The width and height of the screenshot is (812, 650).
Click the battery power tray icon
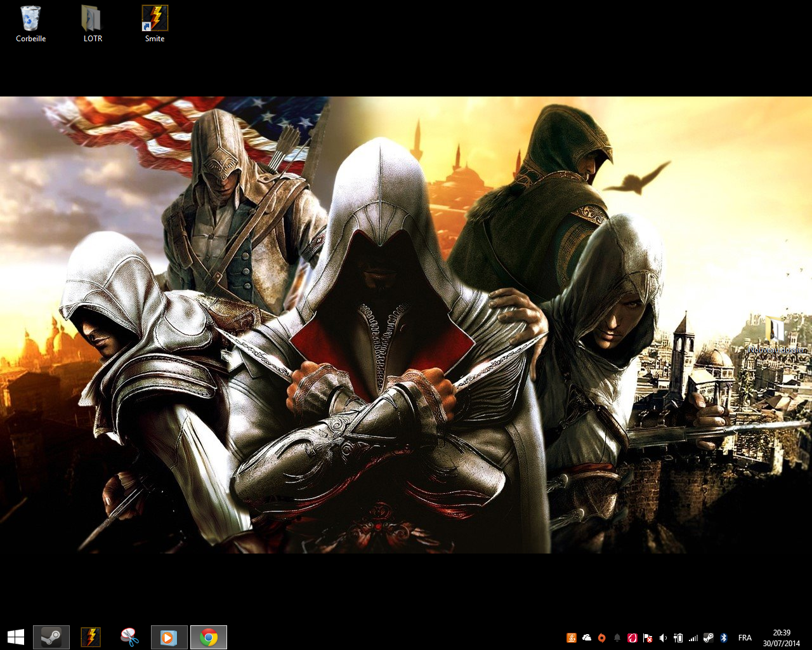[x=678, y=638]
